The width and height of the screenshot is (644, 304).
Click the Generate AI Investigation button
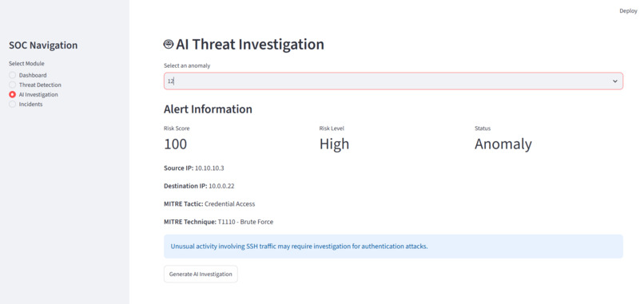(x=201, y=274)
